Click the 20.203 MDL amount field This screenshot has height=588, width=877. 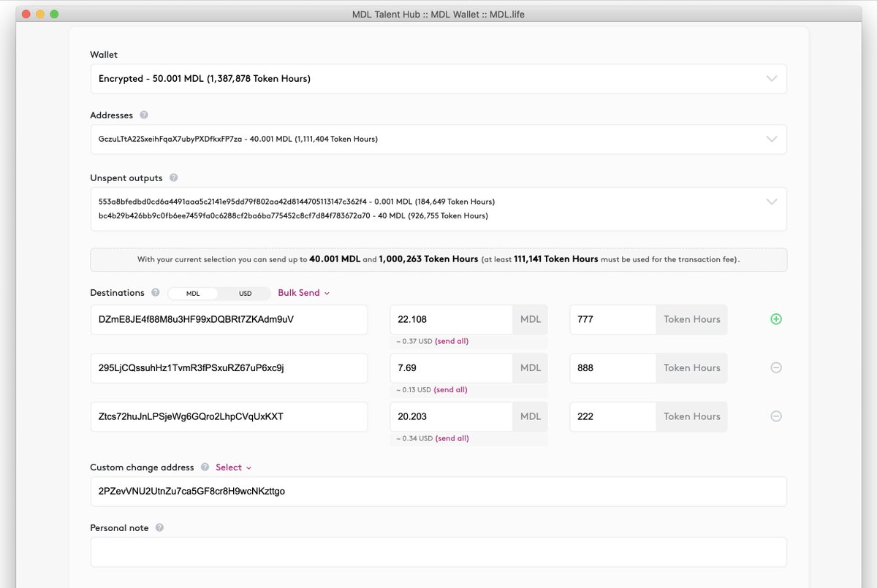click(x=451, y=416)
